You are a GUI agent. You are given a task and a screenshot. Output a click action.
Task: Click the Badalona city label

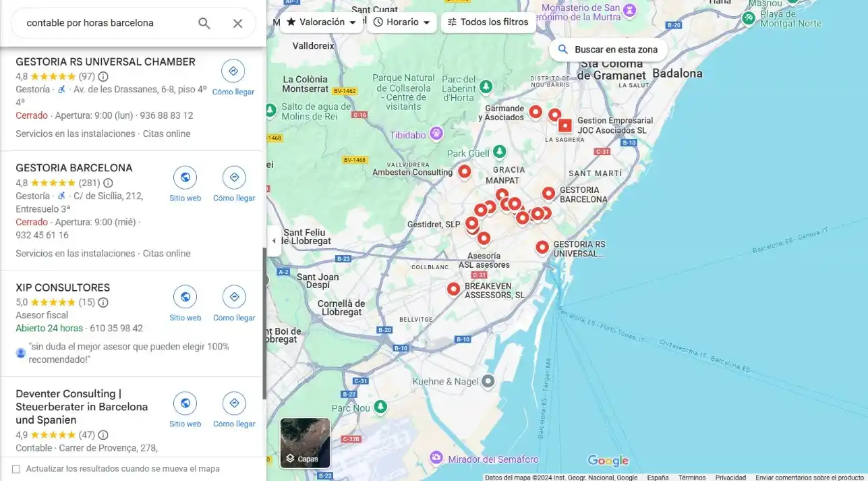(677, 74)
